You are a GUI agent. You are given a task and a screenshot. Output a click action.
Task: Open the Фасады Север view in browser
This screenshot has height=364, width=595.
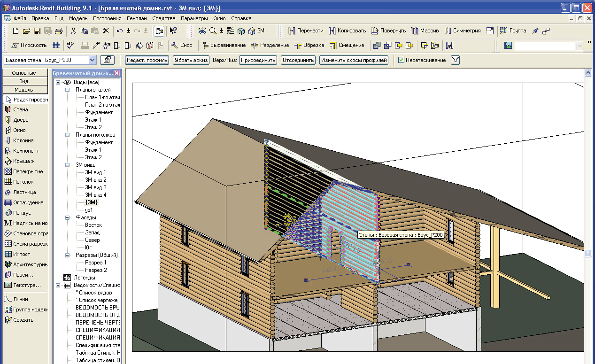(92, 240)
